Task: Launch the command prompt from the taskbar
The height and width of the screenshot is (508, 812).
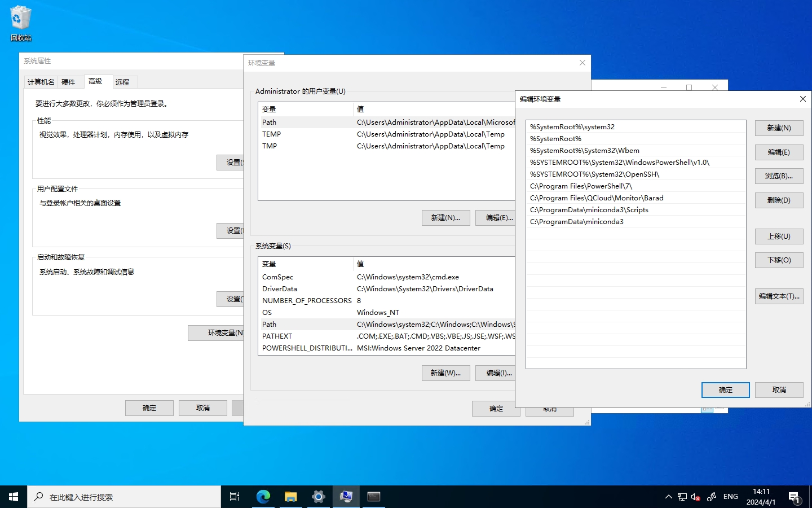Action: (373, 497)
